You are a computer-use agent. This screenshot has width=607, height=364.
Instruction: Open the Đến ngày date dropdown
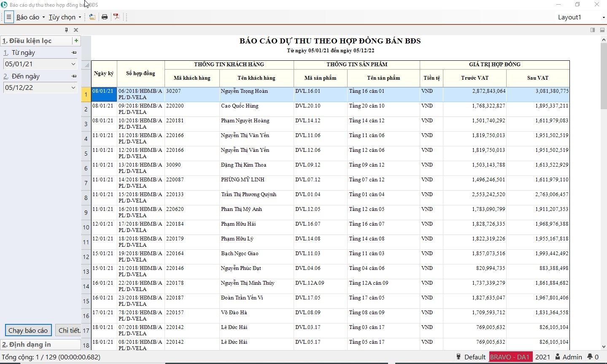(x=73, y=88)
